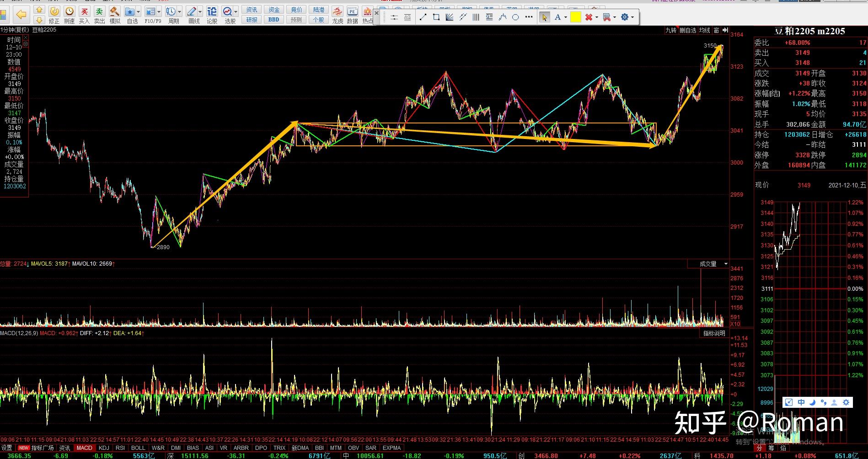Toggle the 均线 moving average display
868x459 pixels.
705,30
